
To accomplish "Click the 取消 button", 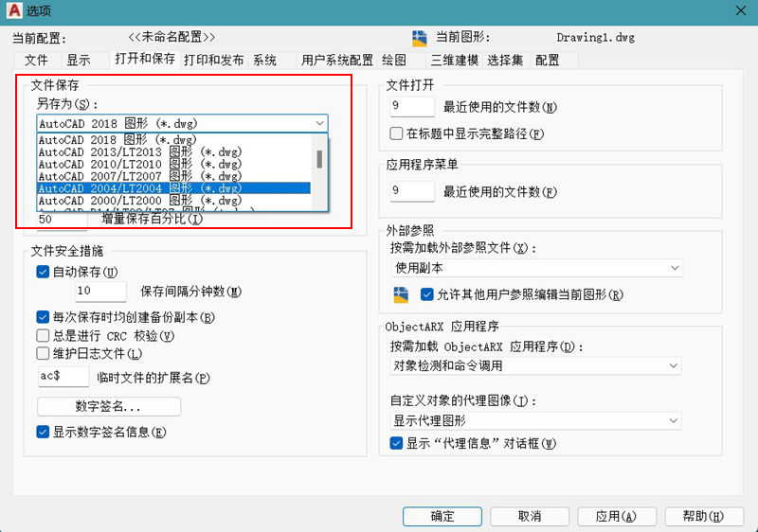I will click(530, 517).
